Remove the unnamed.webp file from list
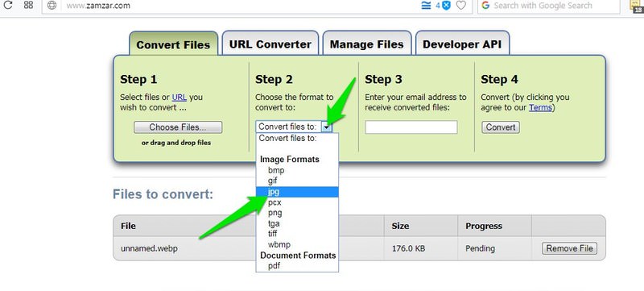The image size is (644, 291). point(569,248)
